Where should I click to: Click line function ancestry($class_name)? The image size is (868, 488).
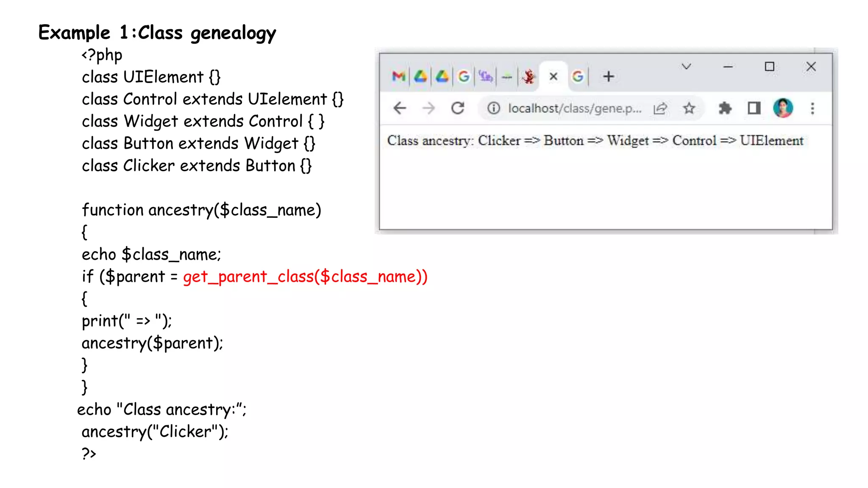tap(201, 210)
